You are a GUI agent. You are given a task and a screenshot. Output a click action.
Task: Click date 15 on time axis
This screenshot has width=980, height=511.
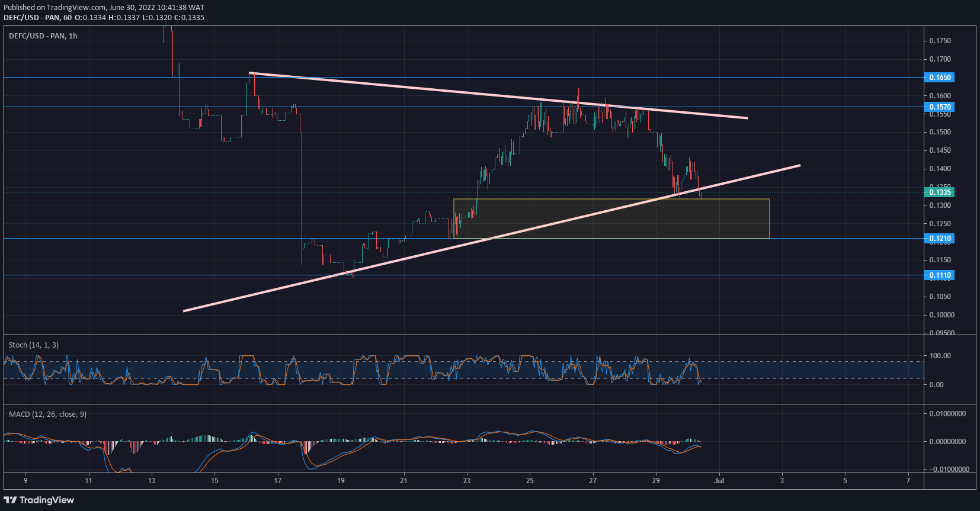click(x=214, y=481)
